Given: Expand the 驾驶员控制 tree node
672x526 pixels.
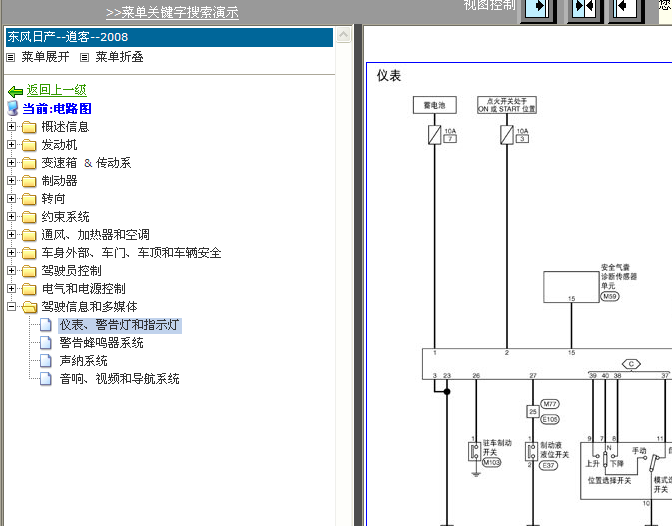Looking at the screenshot, I should 12,271.
